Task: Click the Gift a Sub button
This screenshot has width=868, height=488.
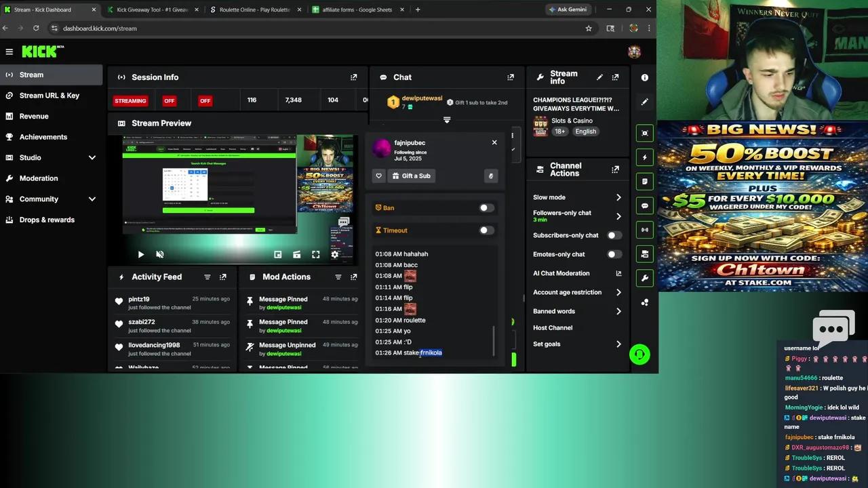Action: tap(412, 176)
